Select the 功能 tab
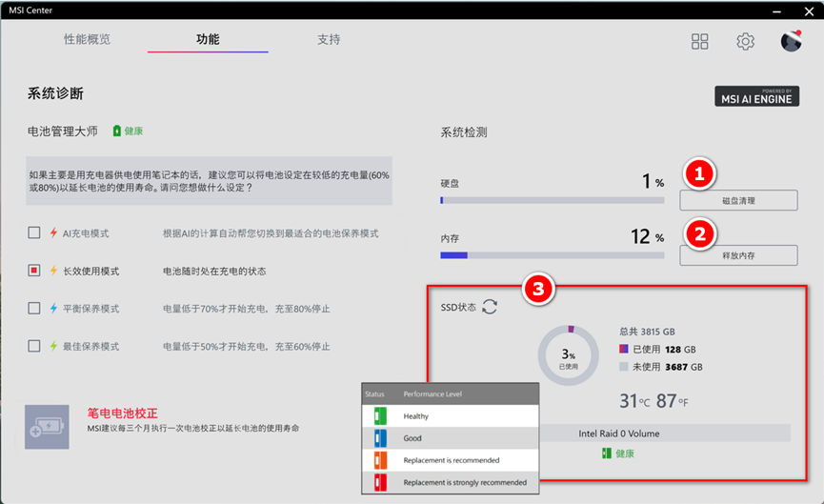 point(208,40)
